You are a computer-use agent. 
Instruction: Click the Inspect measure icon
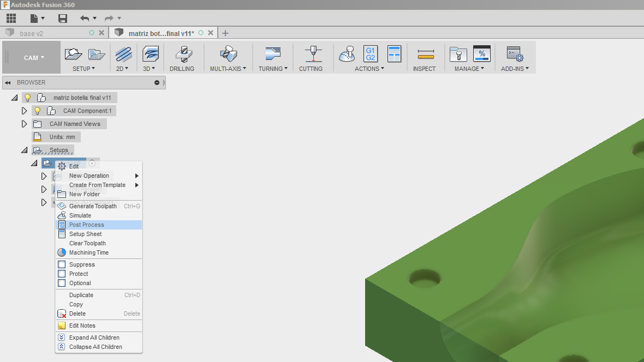click(426, 54)
